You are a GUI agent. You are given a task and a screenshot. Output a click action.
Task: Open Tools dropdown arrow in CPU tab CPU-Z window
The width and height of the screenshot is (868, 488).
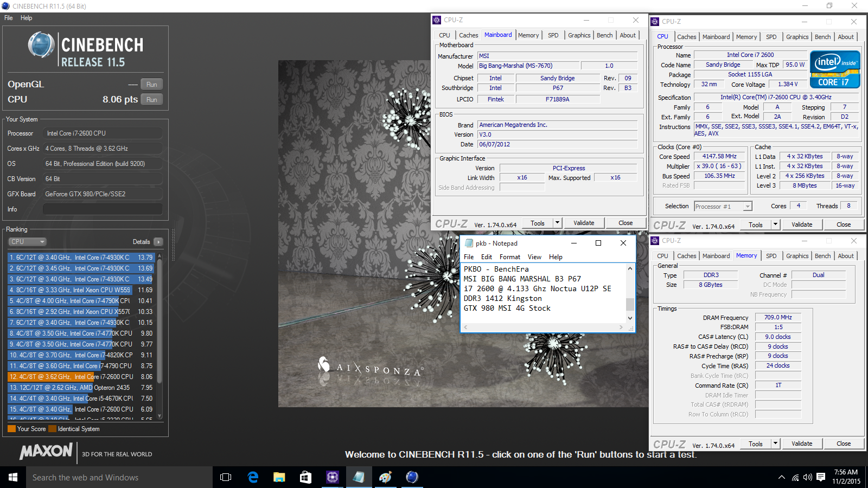[x=775, y=224]
